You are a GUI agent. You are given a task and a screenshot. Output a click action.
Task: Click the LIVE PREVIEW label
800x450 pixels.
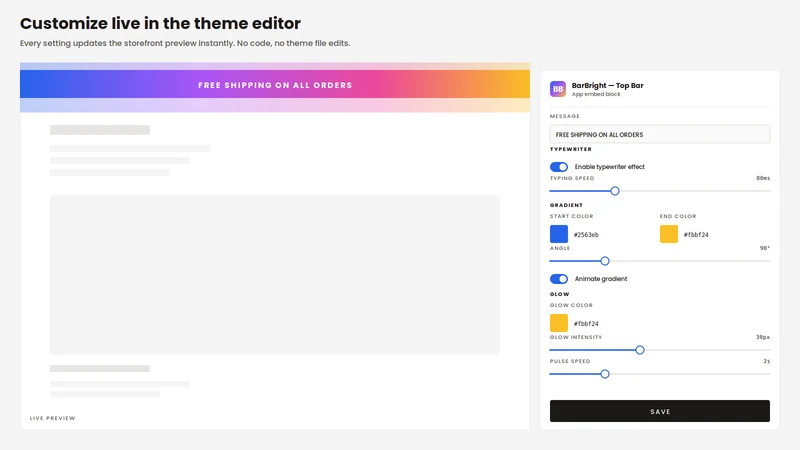tap(53, 418)
